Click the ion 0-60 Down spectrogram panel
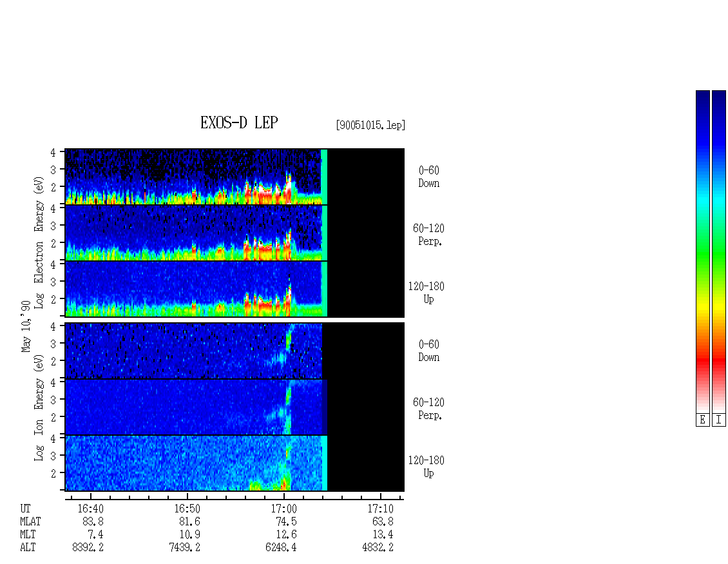 tap(235, 351)
